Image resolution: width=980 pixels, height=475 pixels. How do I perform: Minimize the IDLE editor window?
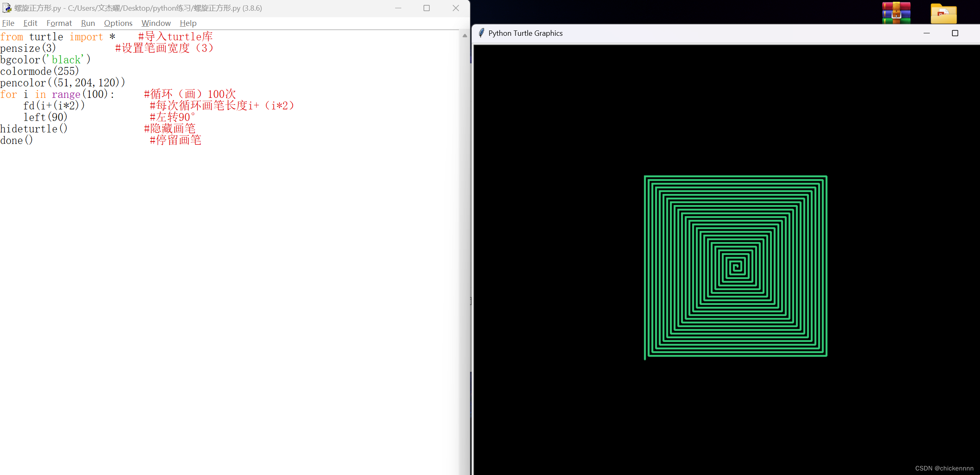398,8
